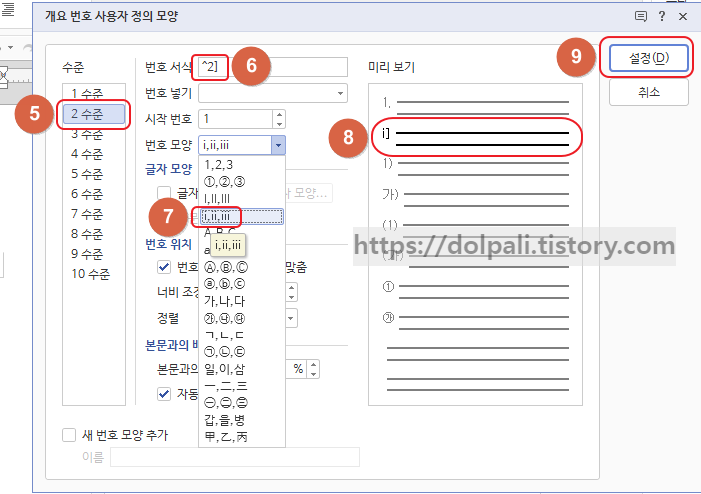Choose ㉮,㉯,㉰ number shape option
Viewport: 701px width, 494px height.
point(241,318)
